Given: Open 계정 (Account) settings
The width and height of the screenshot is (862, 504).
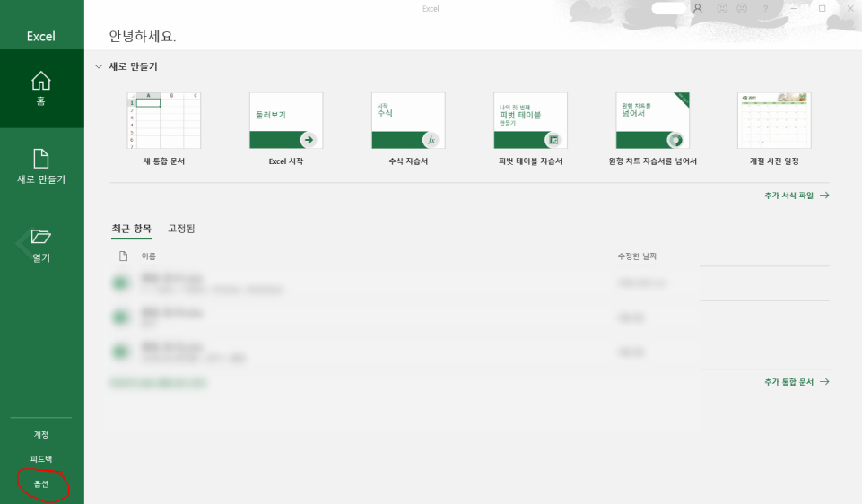Looking at the screenshot, I should point(41,435).
